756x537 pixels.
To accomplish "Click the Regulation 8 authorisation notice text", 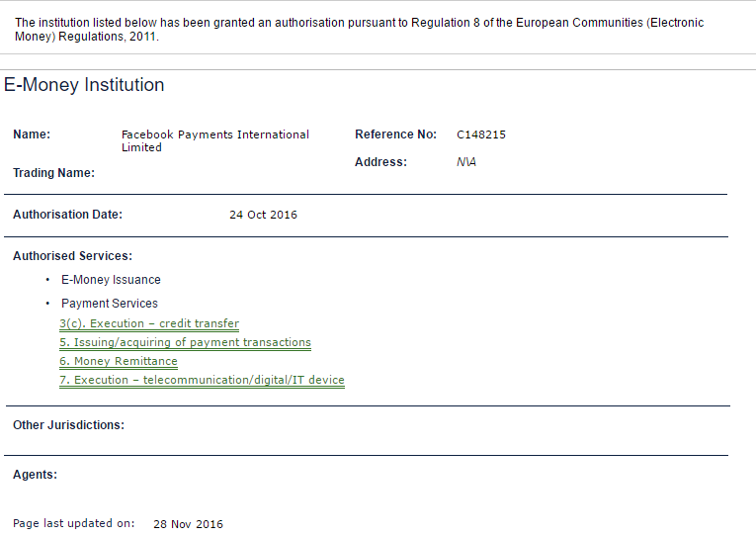I will coord(359,30).
